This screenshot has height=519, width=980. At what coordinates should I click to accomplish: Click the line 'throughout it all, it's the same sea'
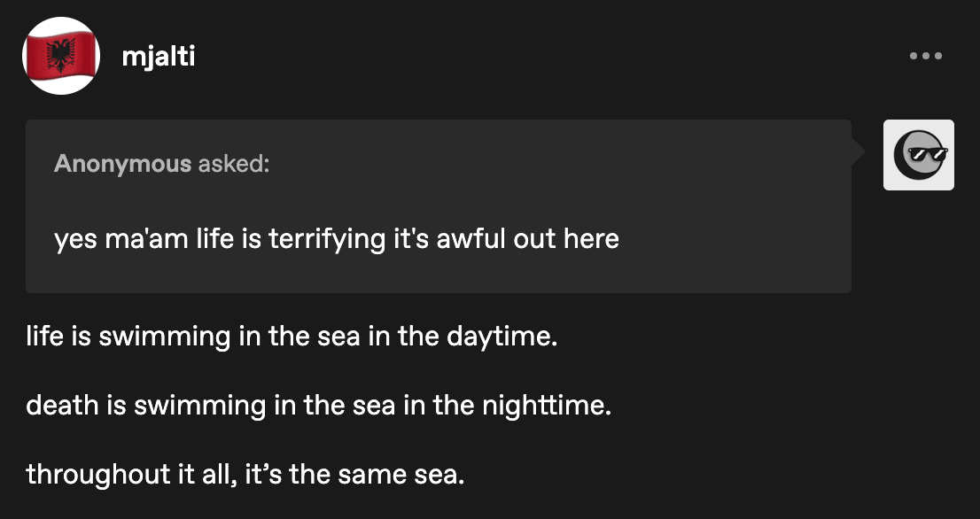point(245,475)
